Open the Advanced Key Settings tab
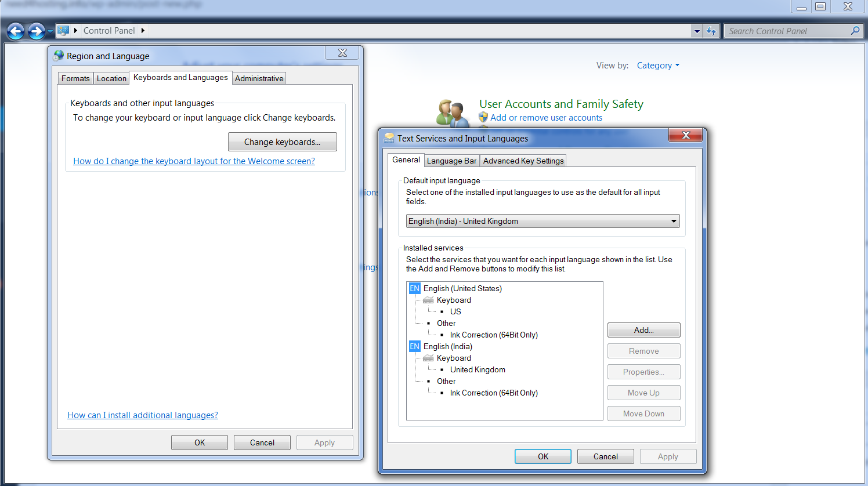The height and width of the screenshot is (486, 868). click(523, 161)
